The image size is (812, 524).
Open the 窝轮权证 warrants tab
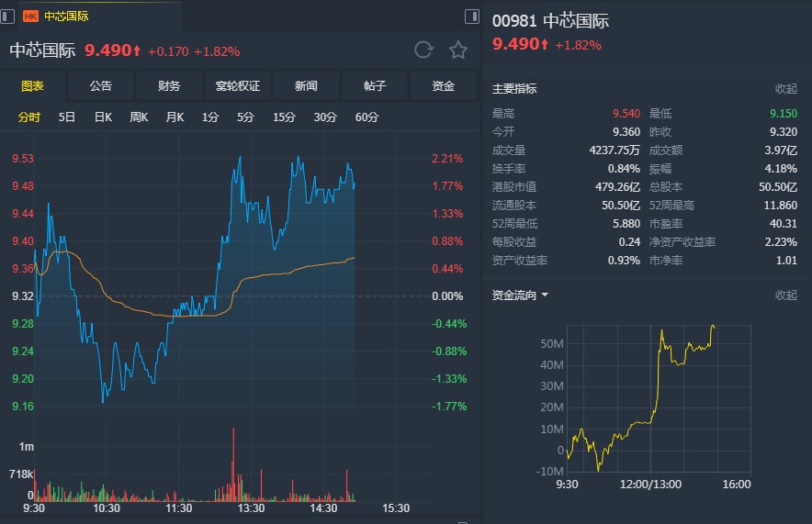(238, 86)
